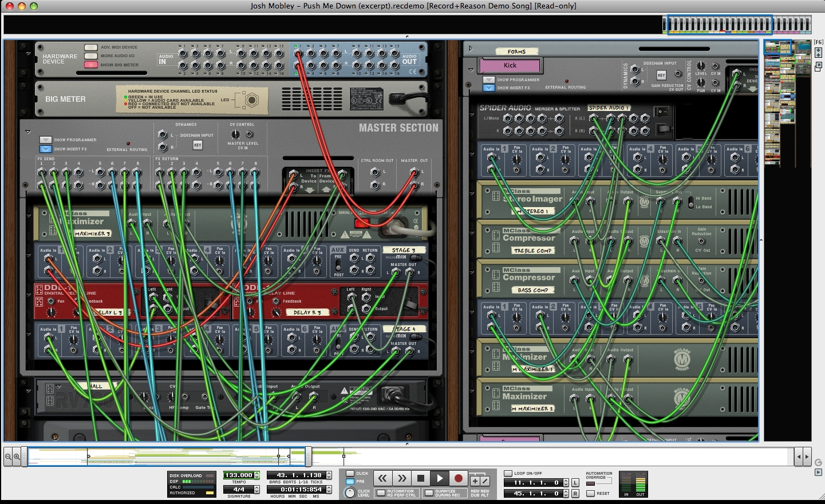Click the Master Level CV In knob
This screenshot has width=825, height=504.
(235, 134)
